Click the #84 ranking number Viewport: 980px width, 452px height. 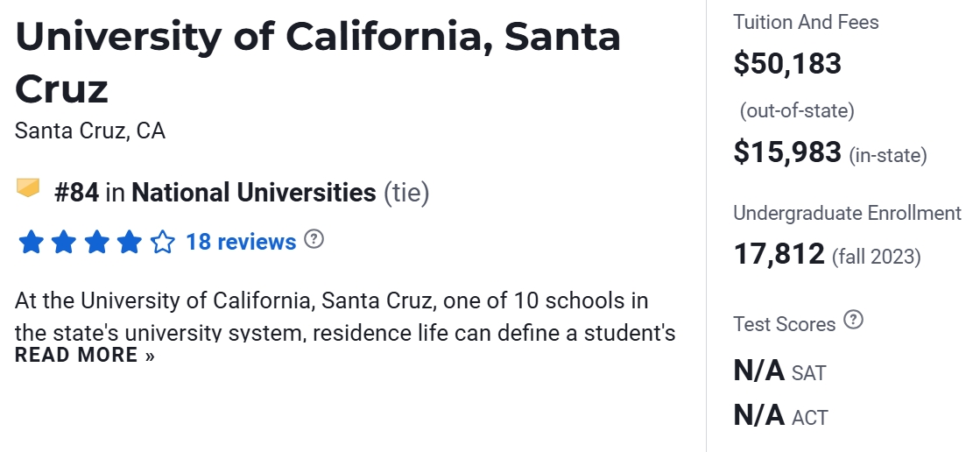pos(76,193)
